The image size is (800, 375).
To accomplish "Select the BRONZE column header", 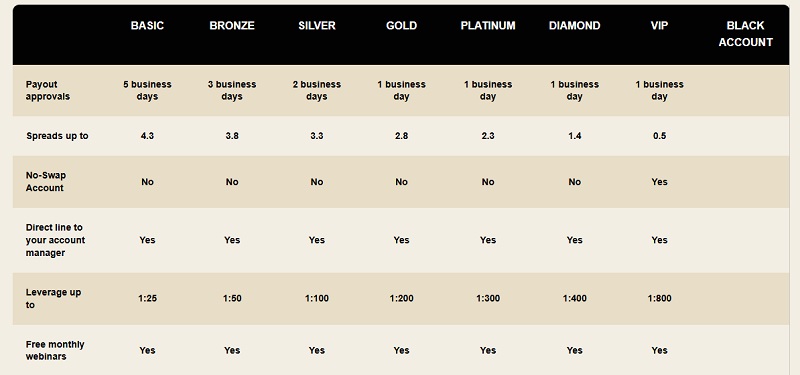I will 232,26.
